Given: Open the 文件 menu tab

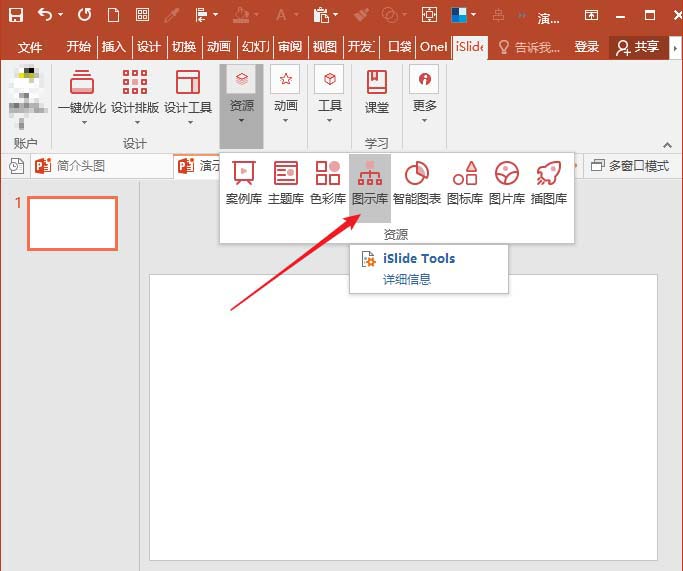Looking at the screenshot, I should click(x=30, y=47).
